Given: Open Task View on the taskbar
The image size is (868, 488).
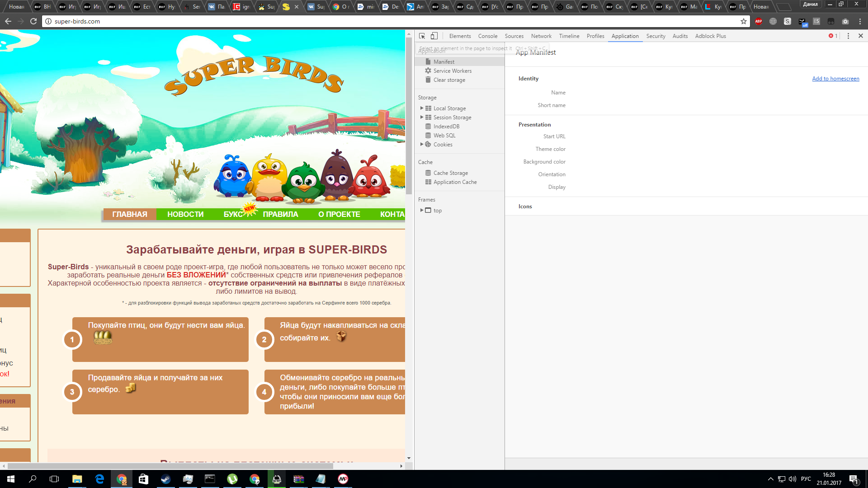Looking at the screenshot, I should click(x=54, y=479).
